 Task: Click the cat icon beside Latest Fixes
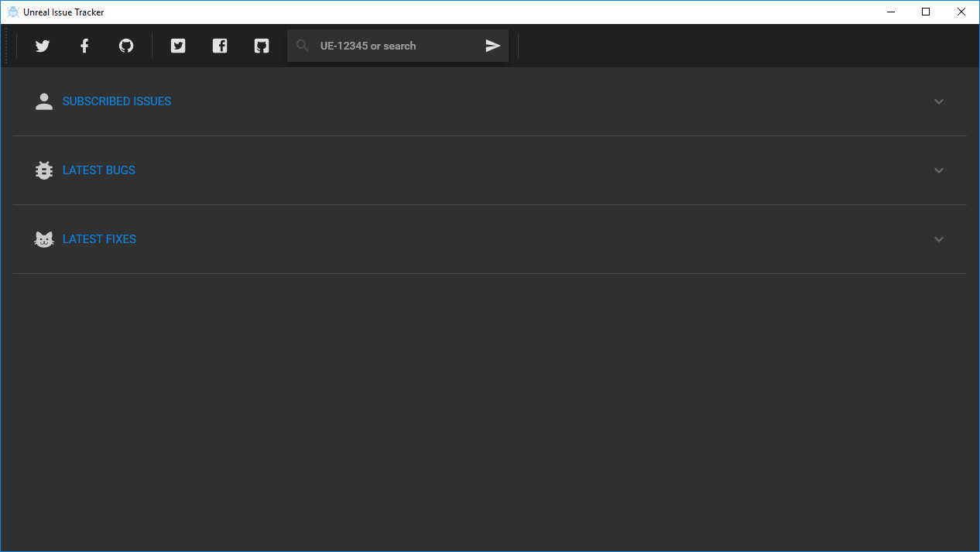[x=44, y=239]
